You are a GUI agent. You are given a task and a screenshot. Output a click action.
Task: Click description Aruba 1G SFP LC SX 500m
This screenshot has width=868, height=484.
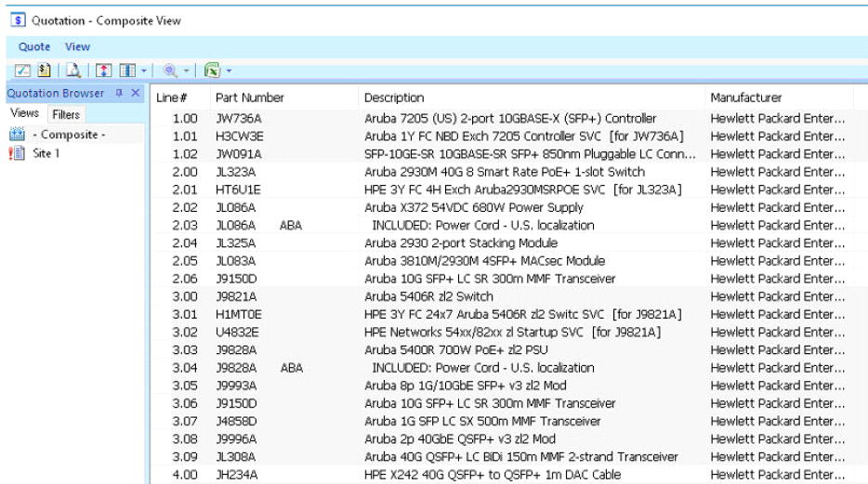coord(482,421)
